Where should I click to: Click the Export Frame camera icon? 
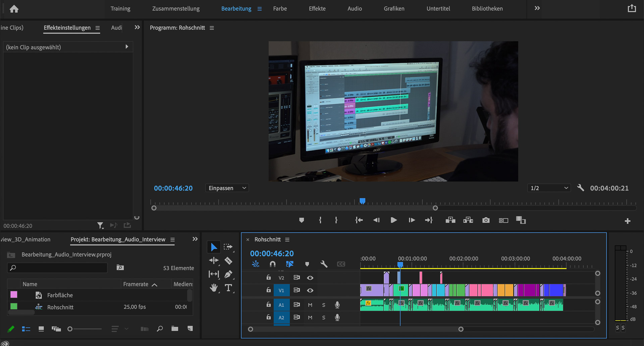(486, 220)
